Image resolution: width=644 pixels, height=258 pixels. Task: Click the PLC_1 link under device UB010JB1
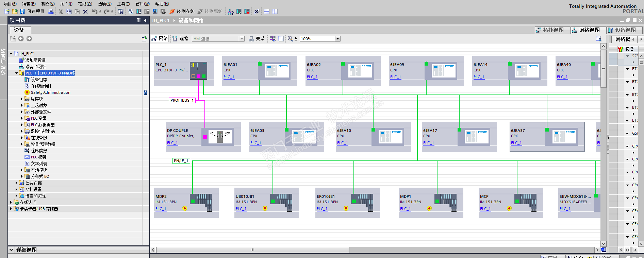[241, 209]
